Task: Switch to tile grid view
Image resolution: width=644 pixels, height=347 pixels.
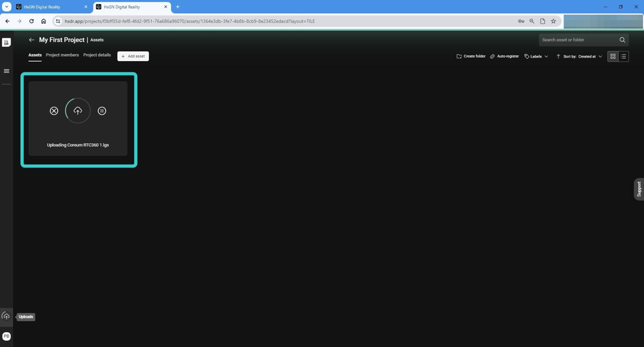Action: 613,56
